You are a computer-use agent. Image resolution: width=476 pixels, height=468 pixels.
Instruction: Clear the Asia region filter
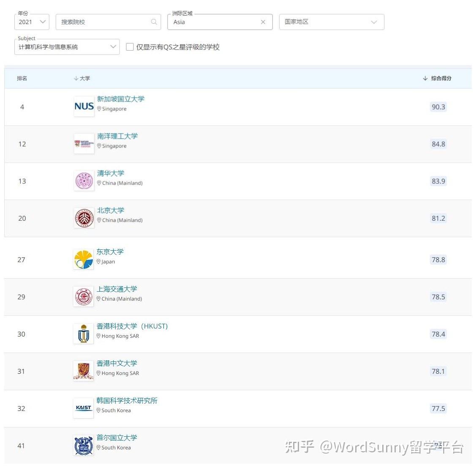263,22
